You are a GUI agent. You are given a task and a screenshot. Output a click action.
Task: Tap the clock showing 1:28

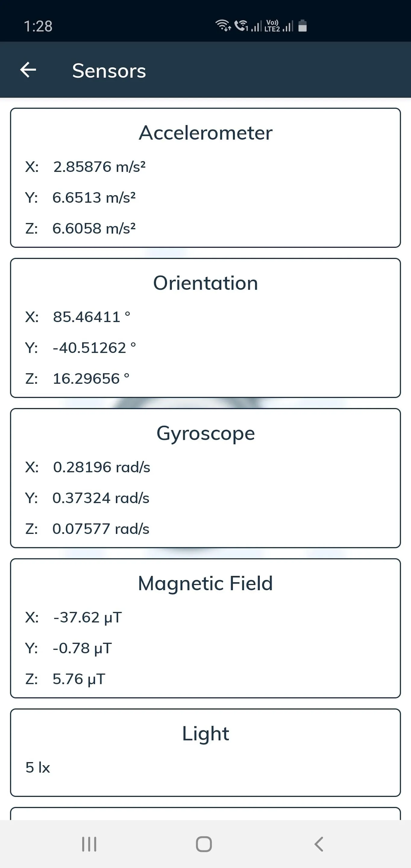click(x=38, y=26)
